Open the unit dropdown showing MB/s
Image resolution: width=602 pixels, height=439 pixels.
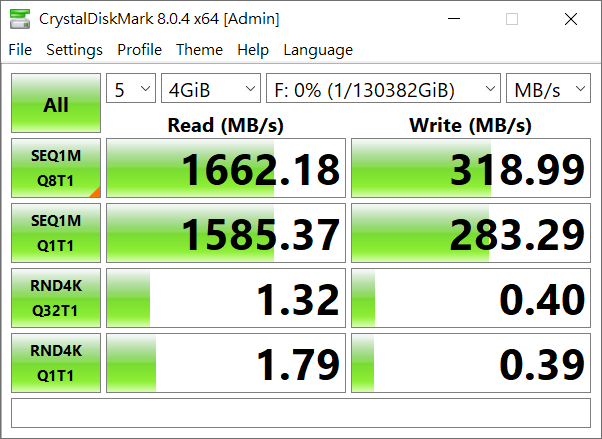548,88
